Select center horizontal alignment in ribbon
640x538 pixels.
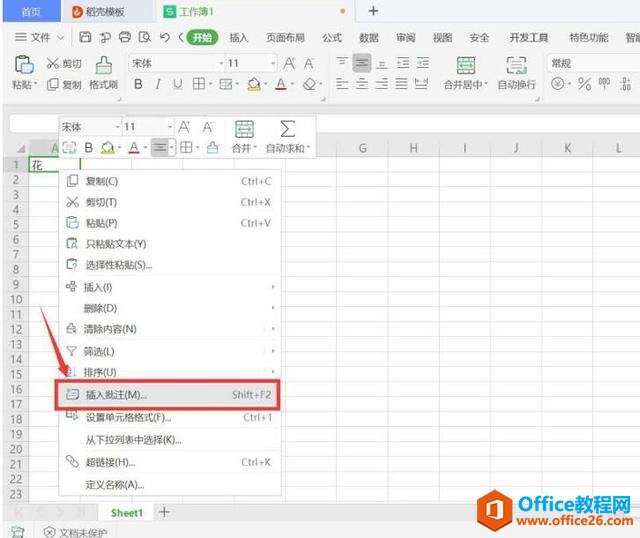click(x=362, y=84)
